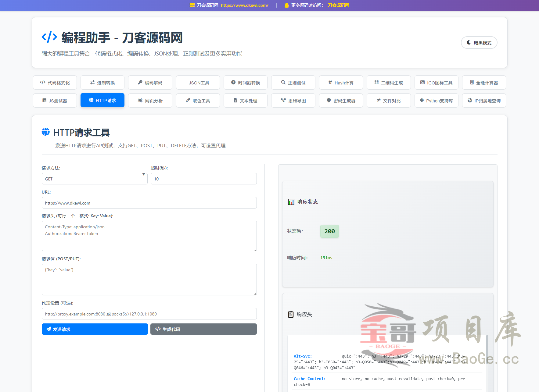Click the image icon on ICO图标工具
539x392 pixels.
(x=422, y=82)
